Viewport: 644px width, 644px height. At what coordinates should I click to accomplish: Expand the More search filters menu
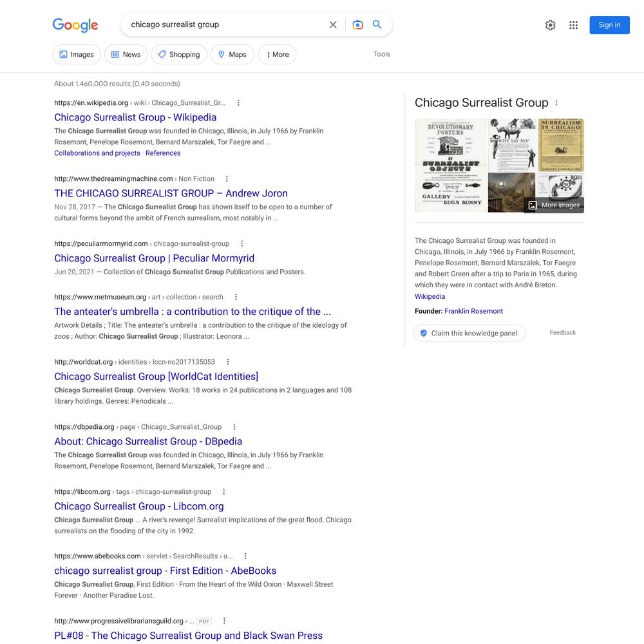point(277,54)
